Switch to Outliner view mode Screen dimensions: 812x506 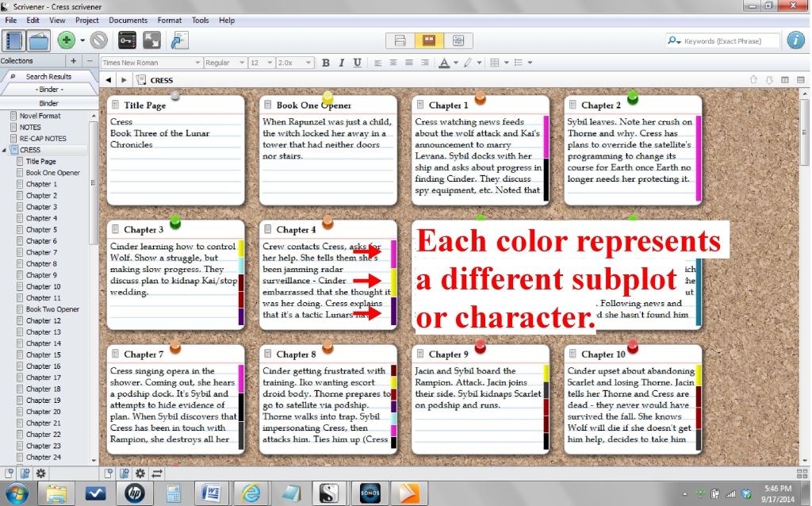click(458, 40)
